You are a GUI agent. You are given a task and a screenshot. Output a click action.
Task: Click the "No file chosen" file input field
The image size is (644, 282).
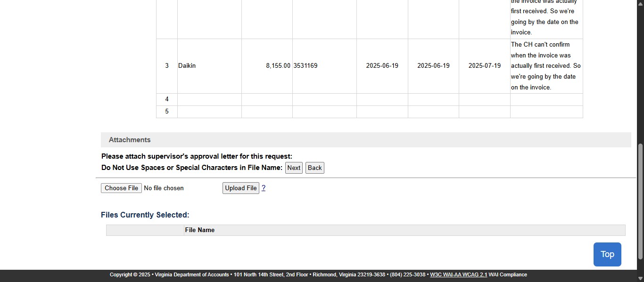click(164, 188)
